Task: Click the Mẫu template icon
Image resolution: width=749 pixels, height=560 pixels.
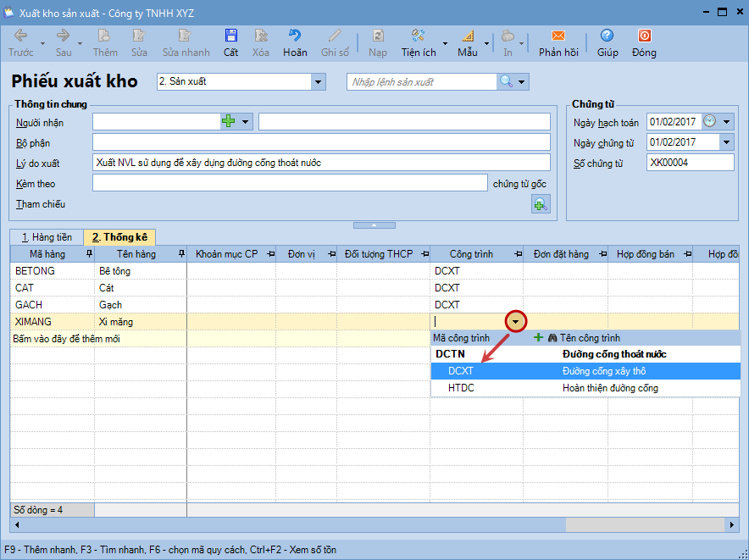Action: [x=467, y=36]
